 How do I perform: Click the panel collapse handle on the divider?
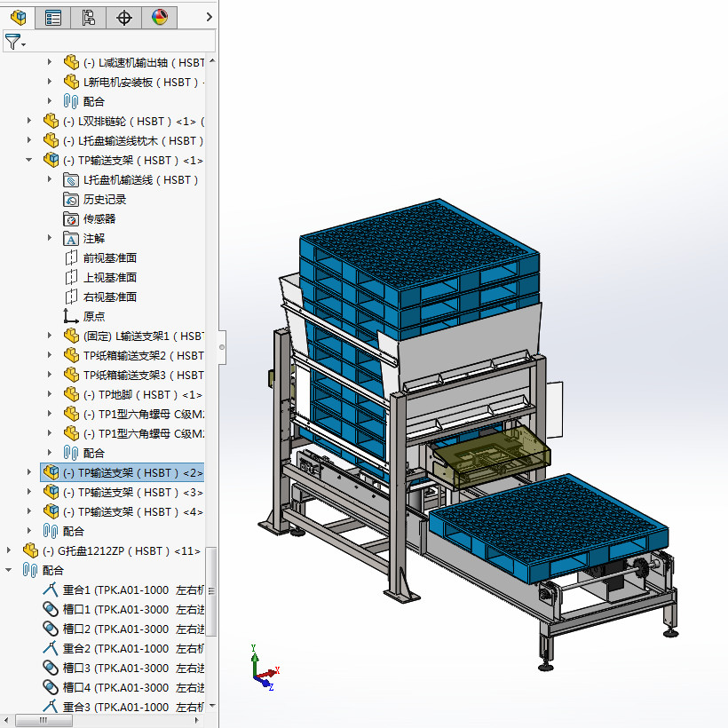click(222, 347)
